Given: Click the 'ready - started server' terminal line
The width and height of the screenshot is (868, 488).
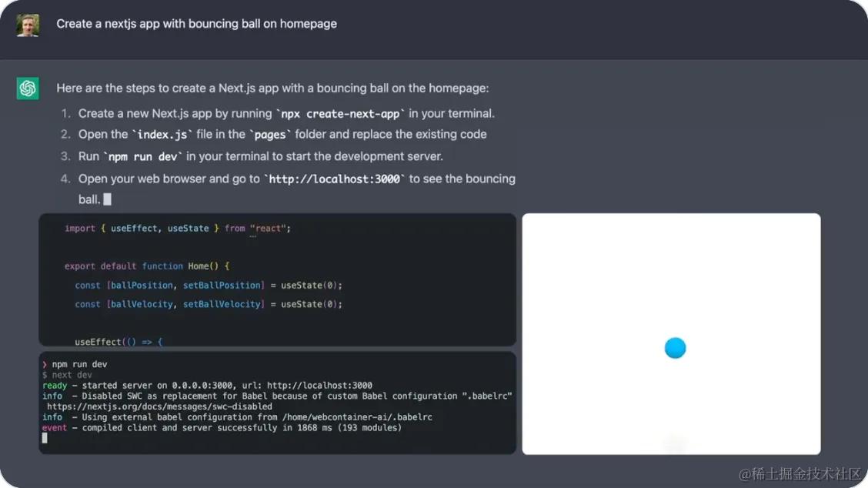Looking at the screenshot, I should (207, 385).
